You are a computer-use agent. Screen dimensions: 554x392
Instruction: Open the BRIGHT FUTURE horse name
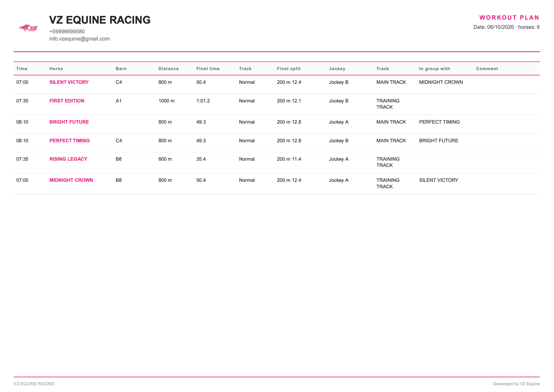tap(69, 122)
